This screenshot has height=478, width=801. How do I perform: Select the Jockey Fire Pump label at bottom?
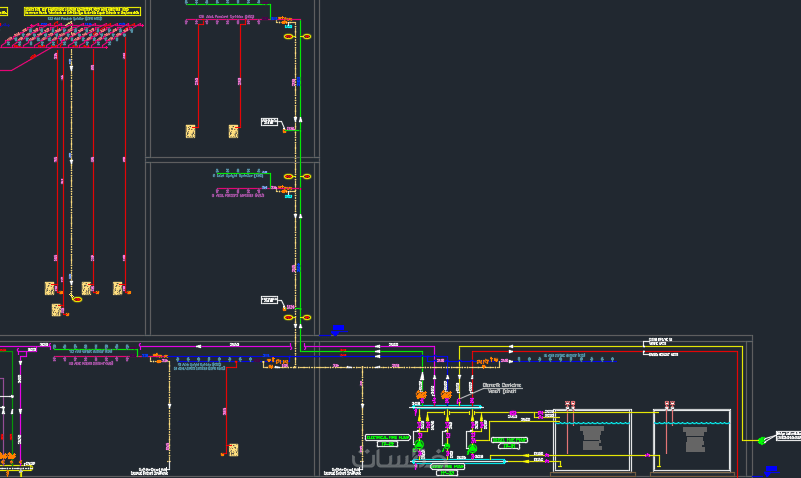448,466
